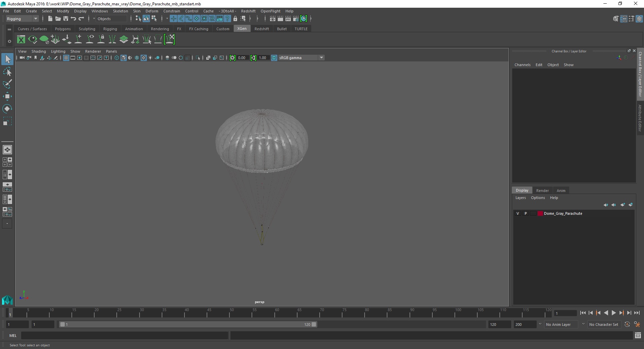Click the XGen lock guides shelf icon
Screen dimensions: 644x349
click(x=101, y=40)
